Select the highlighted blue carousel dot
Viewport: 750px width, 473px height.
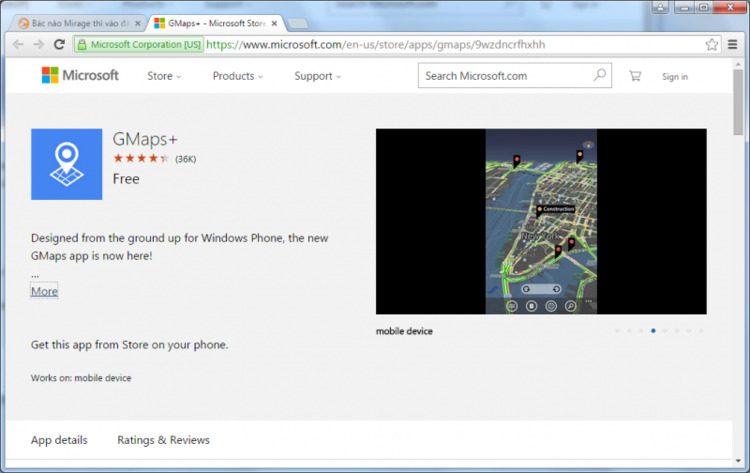653,331
